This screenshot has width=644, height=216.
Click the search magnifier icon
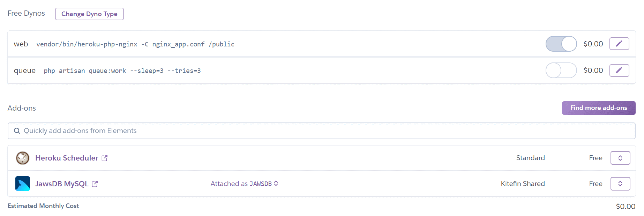pos(17,131)
